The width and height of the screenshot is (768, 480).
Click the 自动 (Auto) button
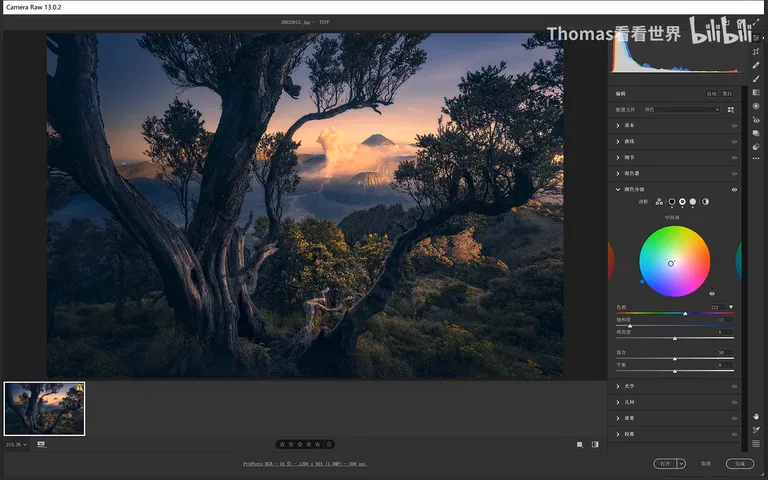(712, 94)
